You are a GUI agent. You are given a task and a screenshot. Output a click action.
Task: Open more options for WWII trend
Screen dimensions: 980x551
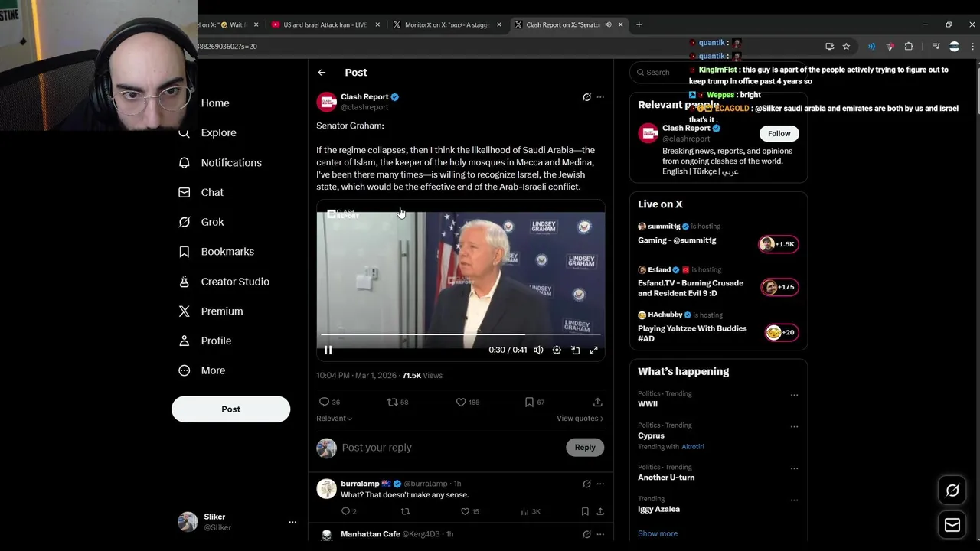(794, 396)
